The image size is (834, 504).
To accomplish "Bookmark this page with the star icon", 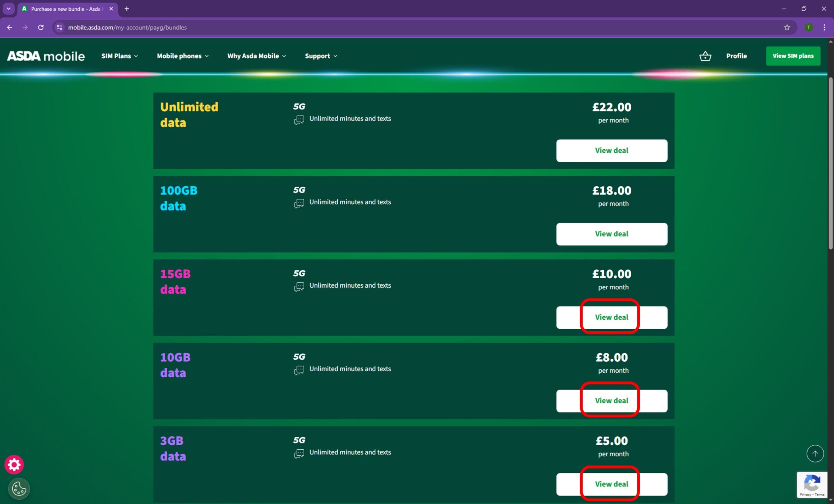I will [x=787, y=27].
